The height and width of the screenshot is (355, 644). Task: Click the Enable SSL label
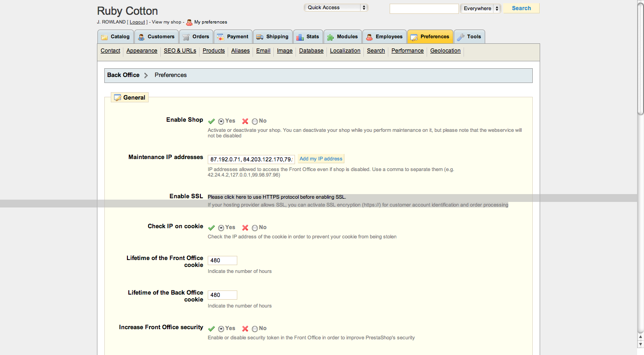(186, 196)
